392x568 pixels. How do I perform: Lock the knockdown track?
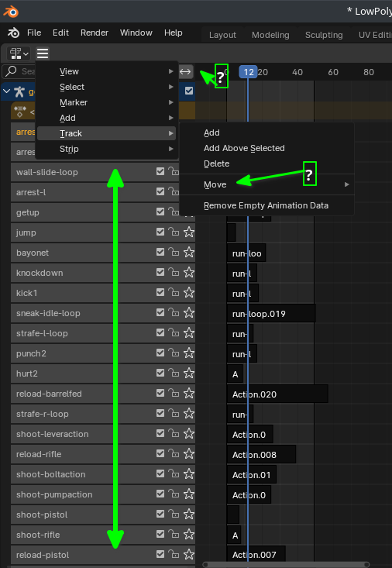pyautogui.click(x=174, y=273)
